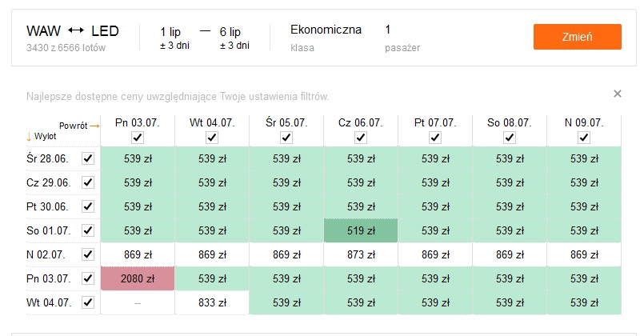Image resolution: width=644 pixels, height=336 pixels.
Task: Close the price matrix with the X icon
Action: 617,94
